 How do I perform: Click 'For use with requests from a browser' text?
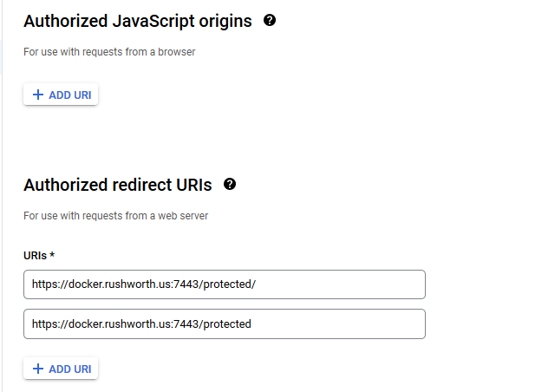coord(109,52)
